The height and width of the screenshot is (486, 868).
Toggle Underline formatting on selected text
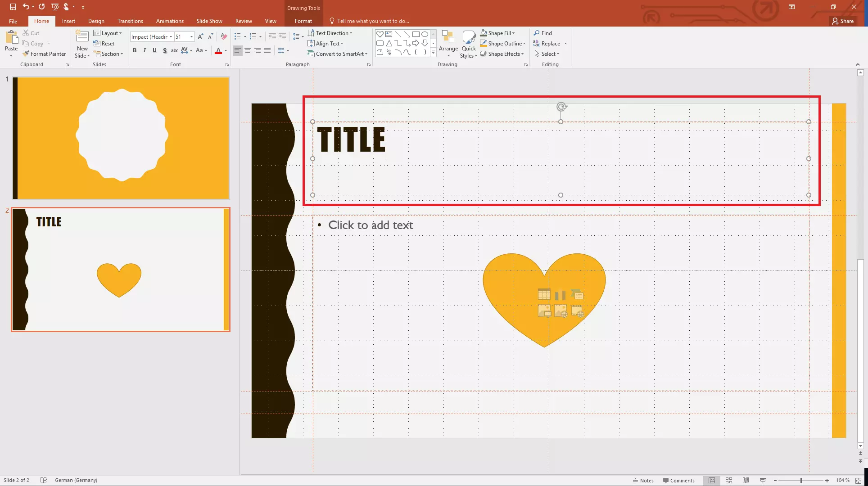click(154, 50)
